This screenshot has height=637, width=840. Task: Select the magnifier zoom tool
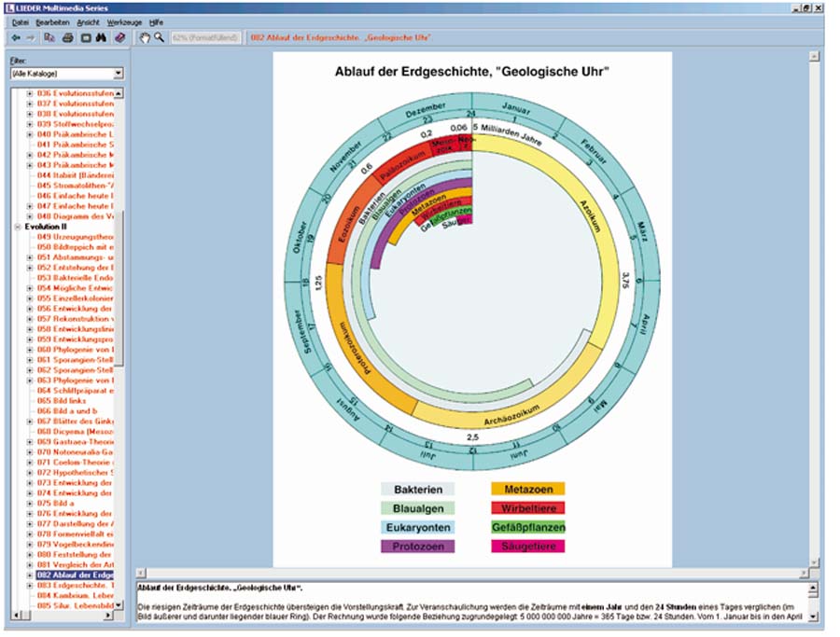tap(160, 37)
